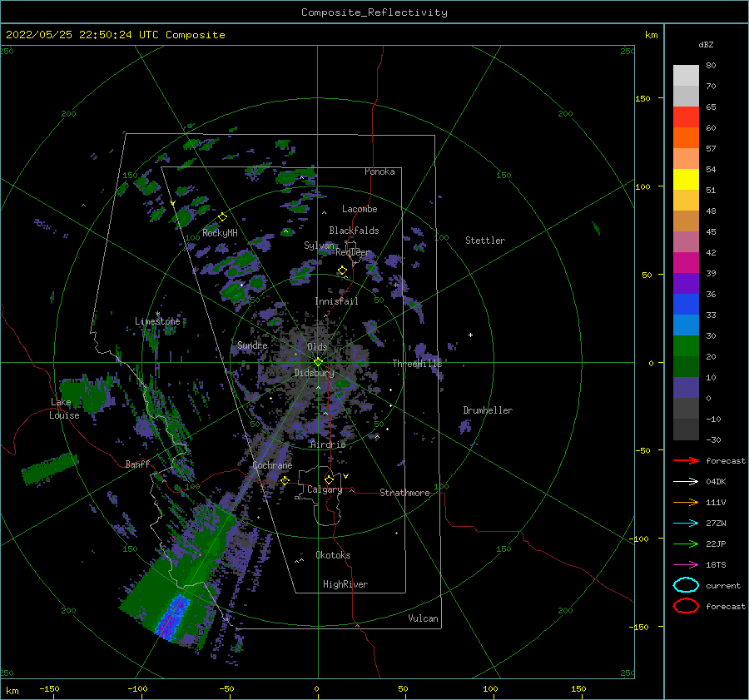Screen dimensions: 749x700
Task: Select the magenta 39-42 dBZ color swatch
Action: click(686, 263)
